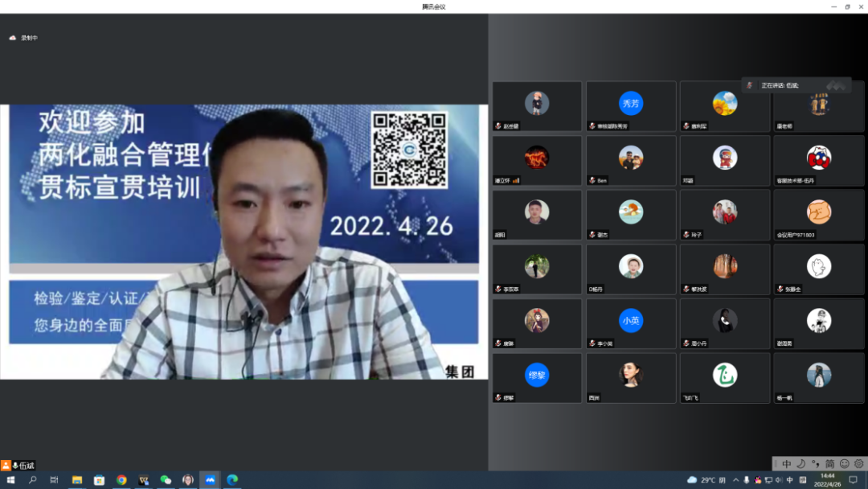868x489 pixels.
Task: Open Microsoft Edge from the taskbar
Action: coord(232,480)
